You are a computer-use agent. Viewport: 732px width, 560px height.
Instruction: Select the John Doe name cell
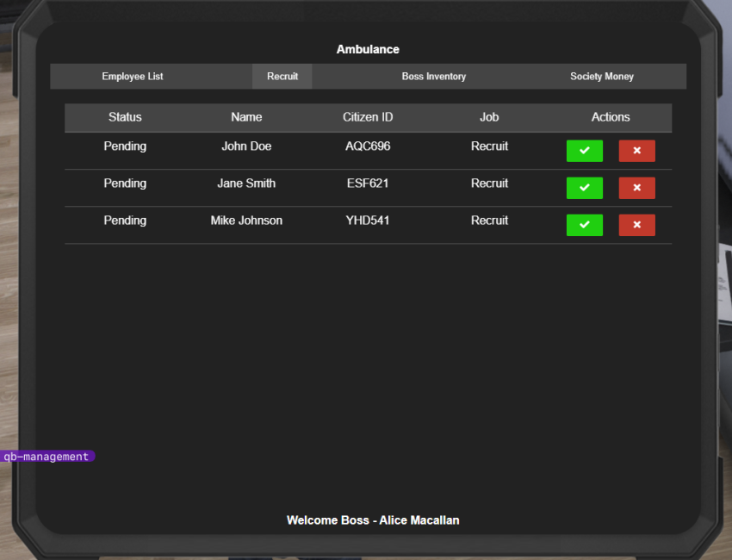tap(246, 146)
